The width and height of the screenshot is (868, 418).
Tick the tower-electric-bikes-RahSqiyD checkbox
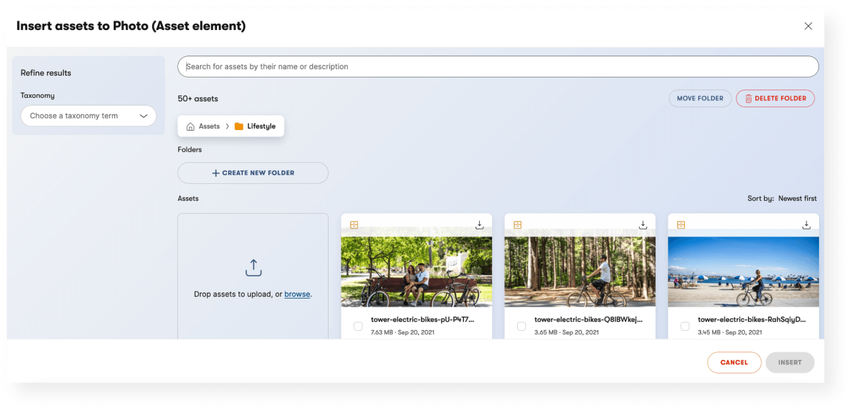(685, 326)
